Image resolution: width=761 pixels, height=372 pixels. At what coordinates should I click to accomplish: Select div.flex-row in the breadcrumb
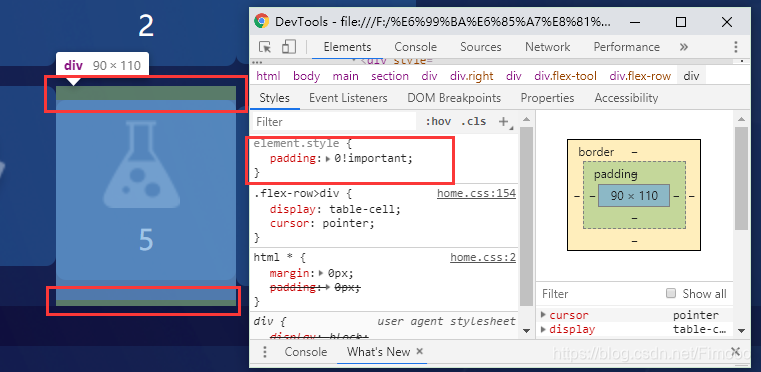pos(640,76)
